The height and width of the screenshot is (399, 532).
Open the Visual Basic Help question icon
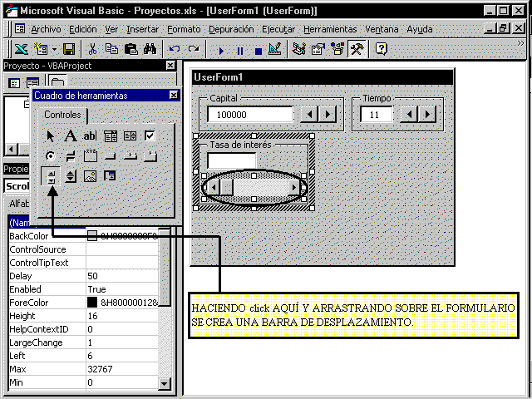coord(381,50)
